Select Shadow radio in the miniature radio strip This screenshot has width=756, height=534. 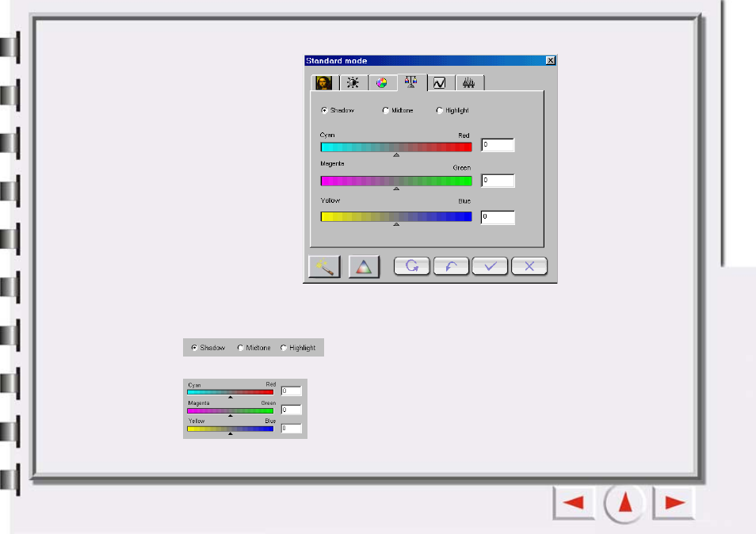click(x=194, y=348)
